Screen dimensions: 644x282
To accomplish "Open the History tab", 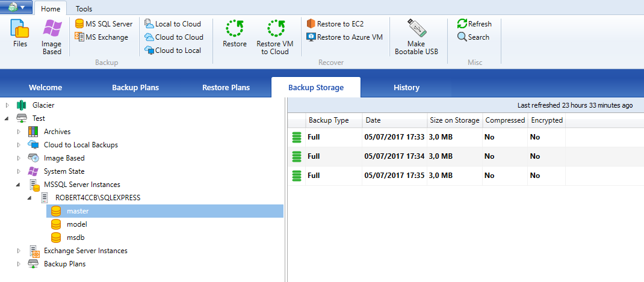I will (x=407, y=87).
